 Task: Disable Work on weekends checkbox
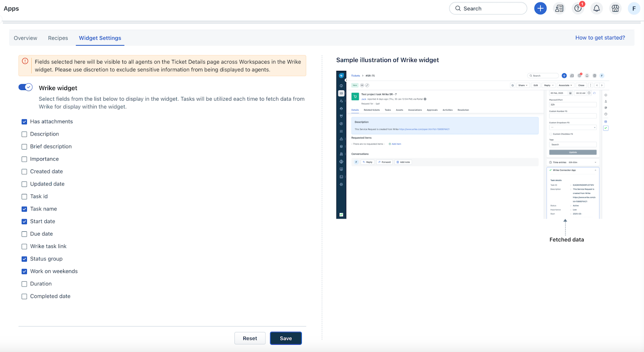pos(24,271)
